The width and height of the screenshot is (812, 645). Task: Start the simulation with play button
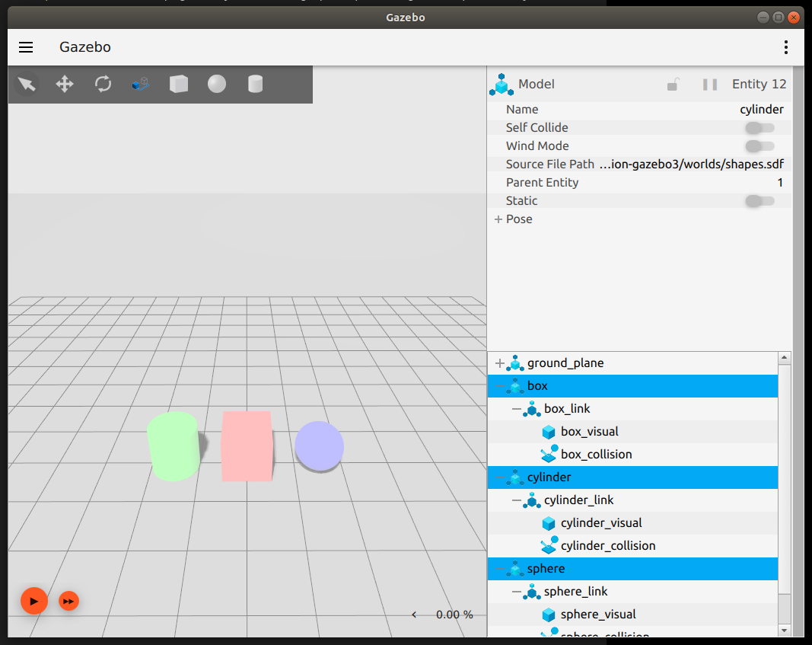pyautogui.click(x=34, y=601)
